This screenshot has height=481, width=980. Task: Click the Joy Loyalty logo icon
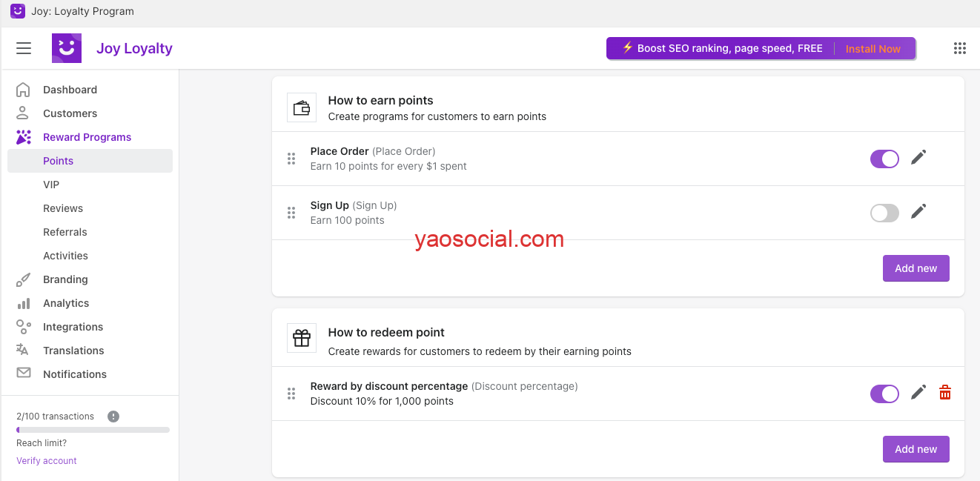coord(67,48)
